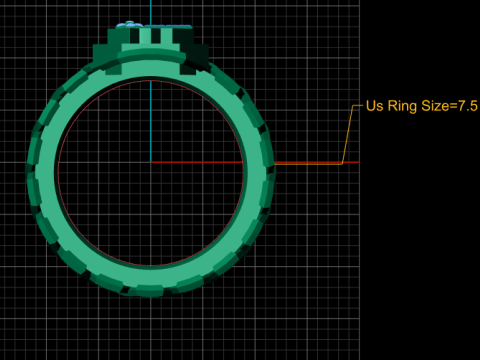The height and width of the screenshot is (360, 480).
Task: Select the blue gemstones atop the ring
Action: [x=154, y=25]
